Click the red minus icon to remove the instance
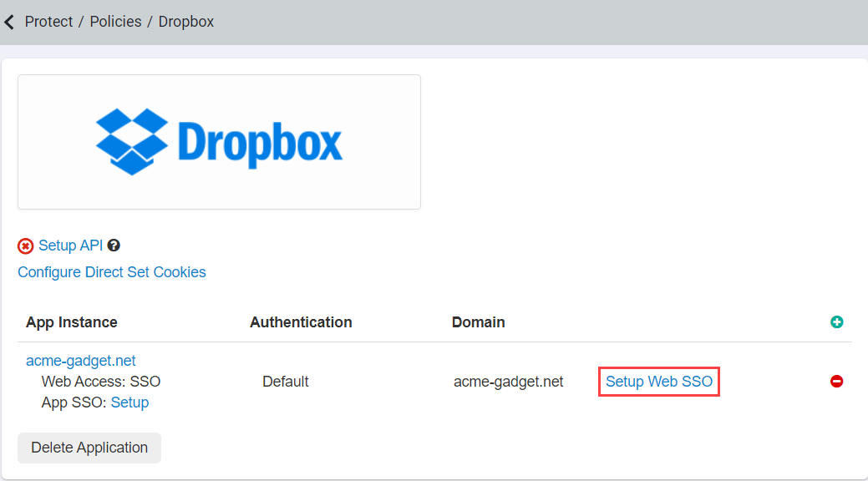Image resolution: width=868 pixels, height=481 pixels. click(836, 381)
